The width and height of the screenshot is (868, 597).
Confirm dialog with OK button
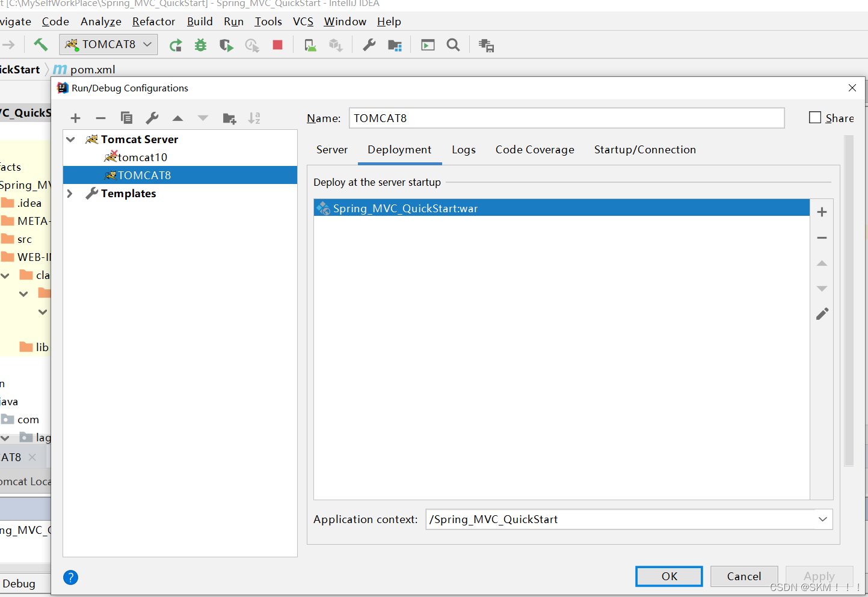pos(669,576)
